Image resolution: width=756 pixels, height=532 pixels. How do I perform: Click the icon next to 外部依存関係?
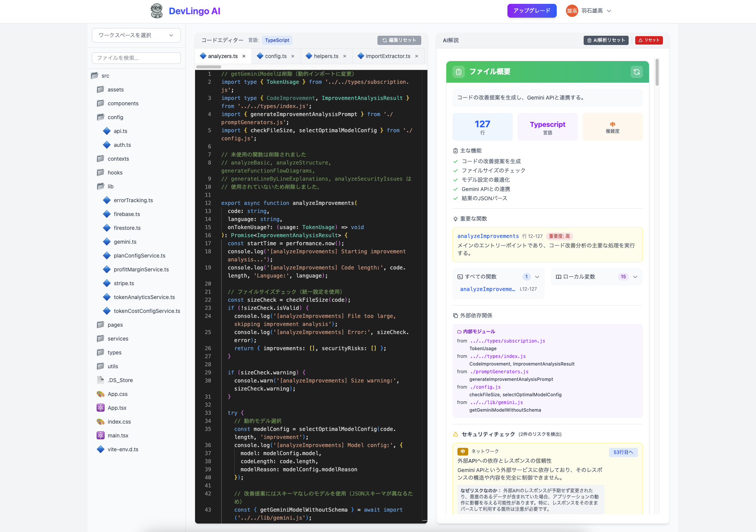[456, 316]
